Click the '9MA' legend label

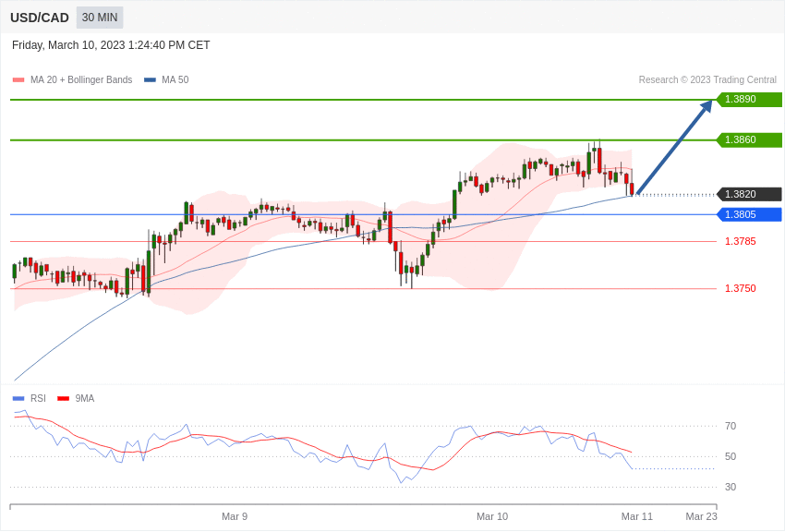coord(85,398)
